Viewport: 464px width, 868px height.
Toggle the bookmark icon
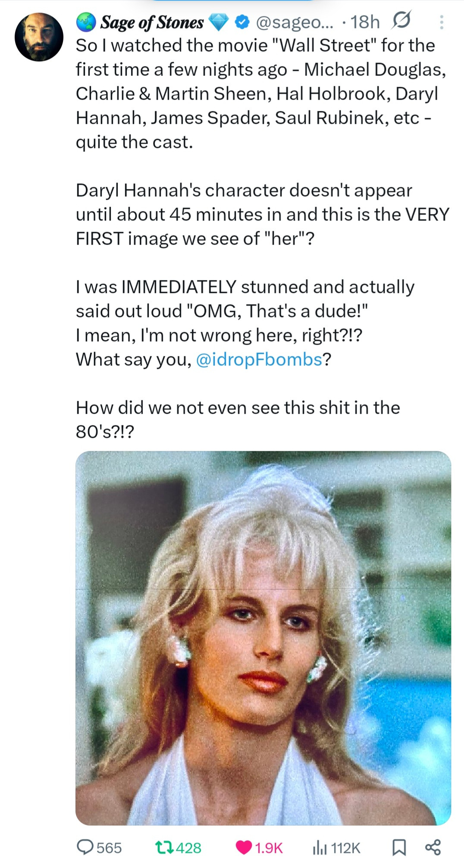click(x=399, y=847)
